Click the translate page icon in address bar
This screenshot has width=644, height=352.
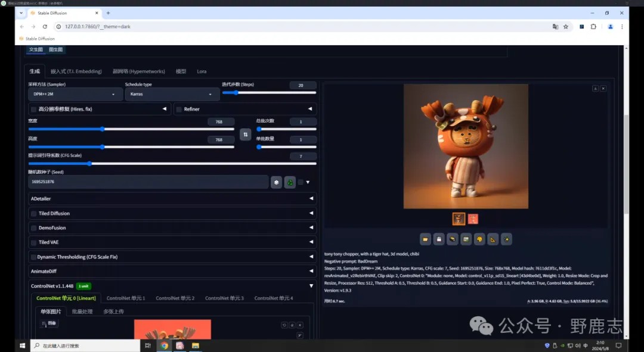[x=555, y=26]
